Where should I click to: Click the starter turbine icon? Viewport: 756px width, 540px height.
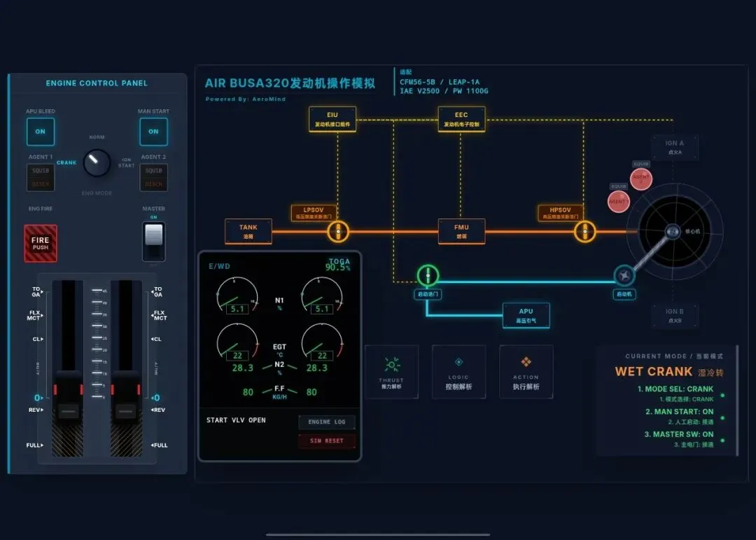point(624,275)
